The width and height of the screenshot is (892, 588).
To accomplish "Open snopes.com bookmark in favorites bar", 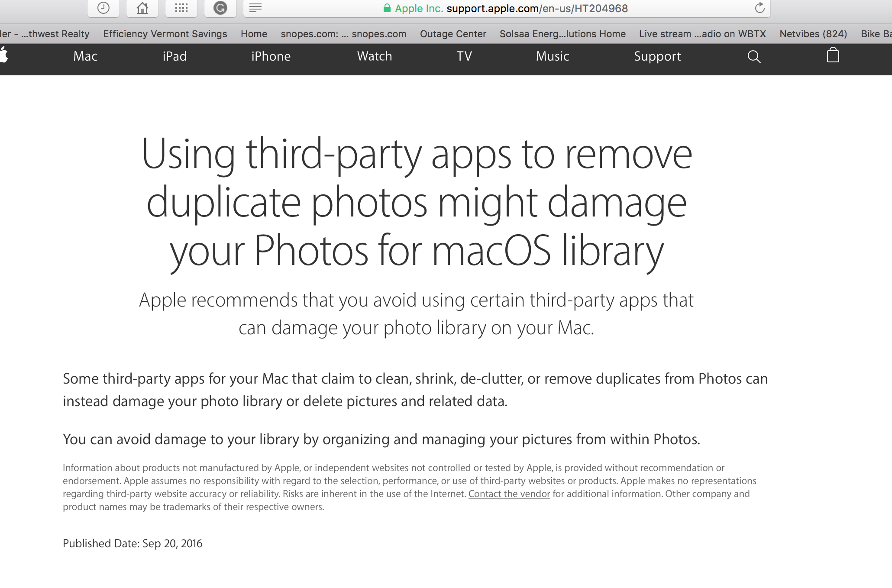I will coord(343,34).
